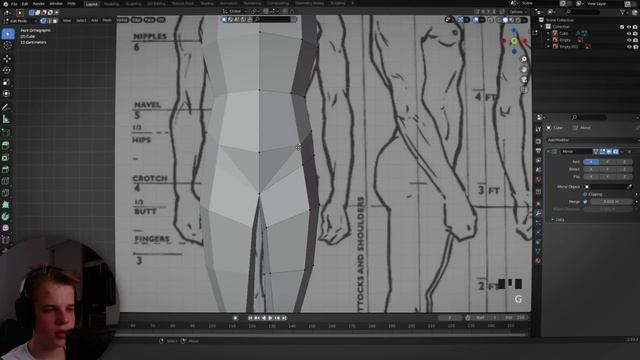
Task: Open the viewport shading options dropdown
Action: [525, 20]
